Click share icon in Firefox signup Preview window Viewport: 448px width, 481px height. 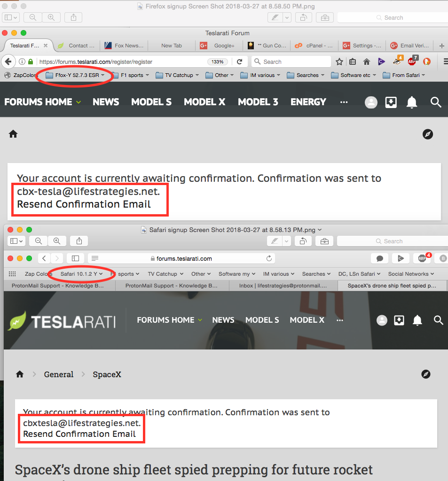click(x=73, y=17)
